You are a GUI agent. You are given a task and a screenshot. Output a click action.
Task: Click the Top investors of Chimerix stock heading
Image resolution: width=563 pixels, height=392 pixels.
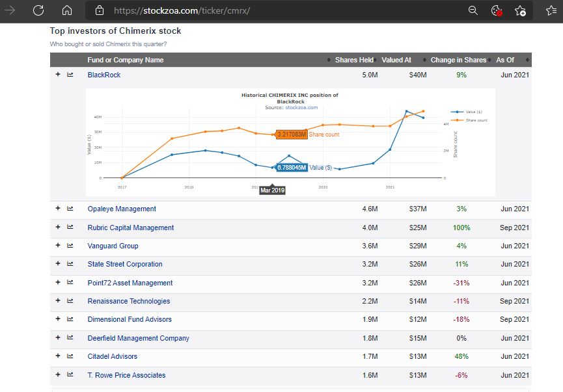115,31
